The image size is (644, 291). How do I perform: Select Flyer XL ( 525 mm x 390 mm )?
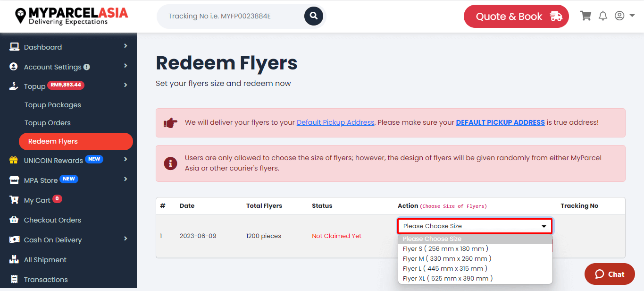click(x=475, y=278)
